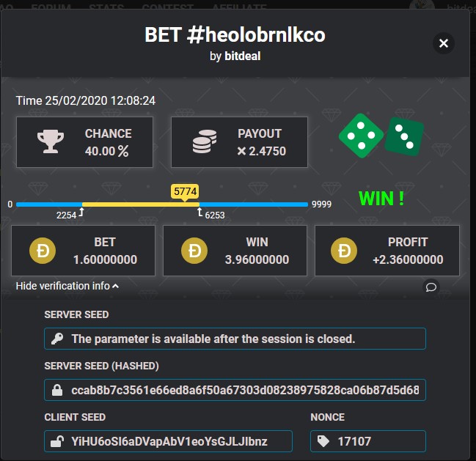Select the client seed text field

176,441
